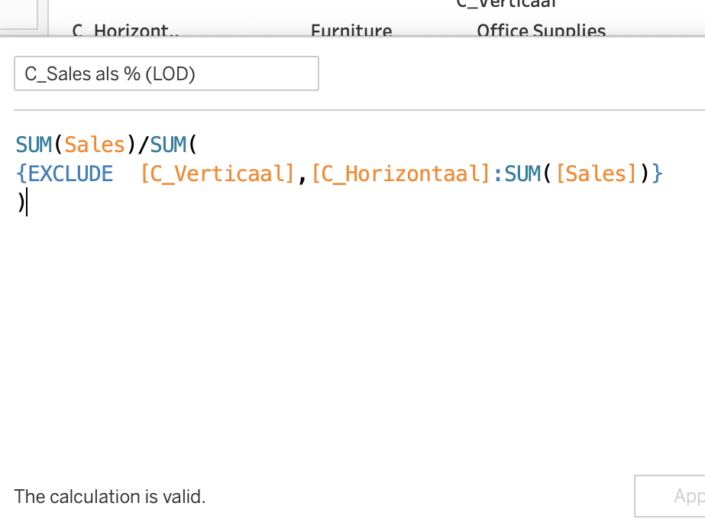This screenshot has height=529, width=705.
Task: Click the [C_Verticaal] field in formula
Action: (x=218, y=174)
